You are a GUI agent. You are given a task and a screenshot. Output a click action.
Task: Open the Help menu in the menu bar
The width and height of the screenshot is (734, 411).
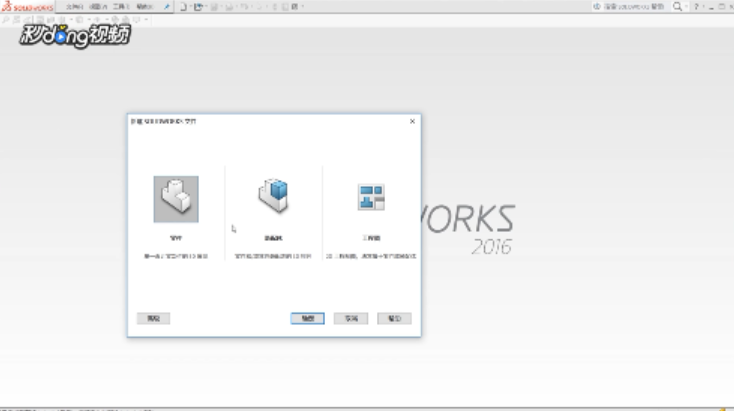click(145, 7)
